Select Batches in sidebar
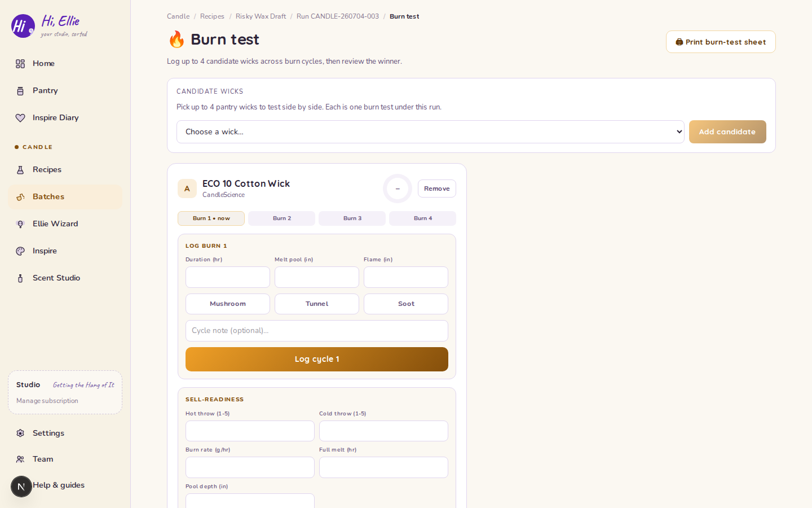 coord(65,197)
